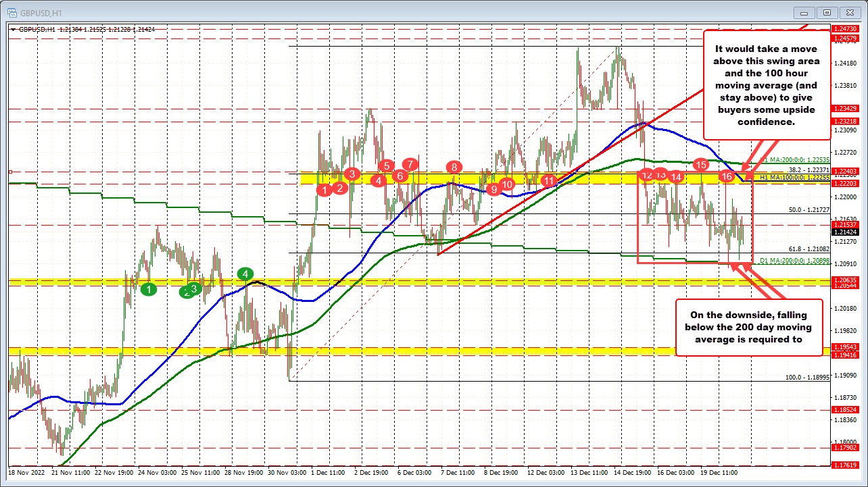The width and height of the screenshot is (868, 487).
Task: Click red marker 1 near the 1 Dec candles
Action: click(x=325, y=190)
